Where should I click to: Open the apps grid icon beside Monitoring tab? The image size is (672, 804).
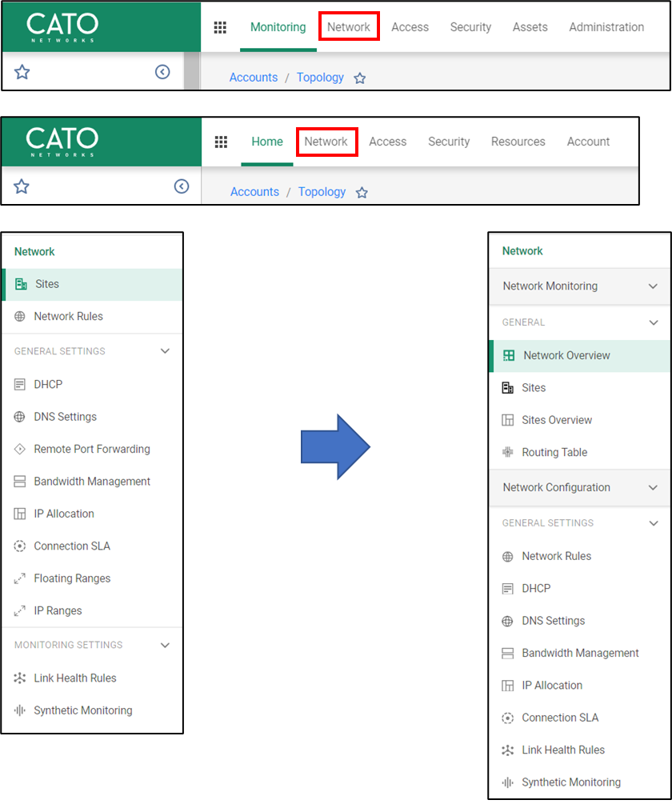pos(220,27)
